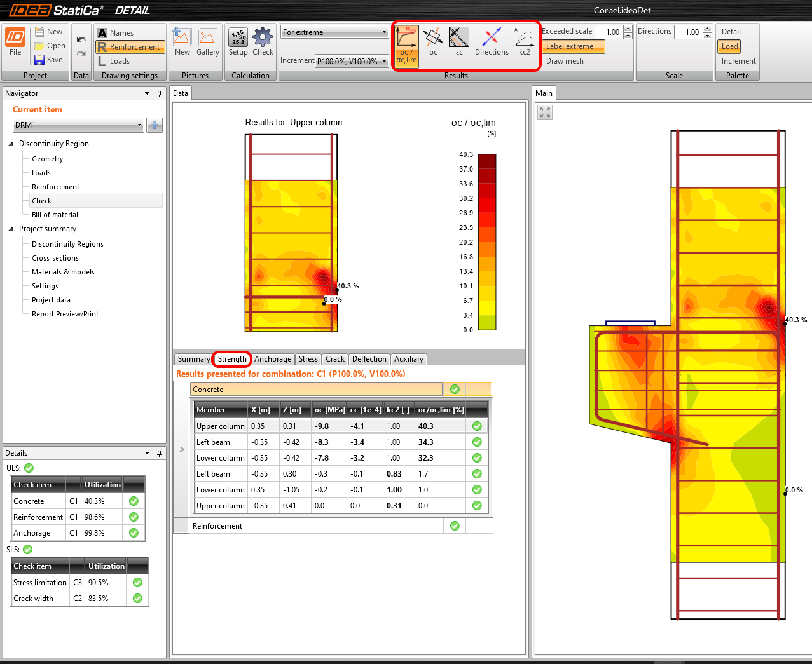
Task: Collapse the Discontinuity Region tree node
Action: 11,144
